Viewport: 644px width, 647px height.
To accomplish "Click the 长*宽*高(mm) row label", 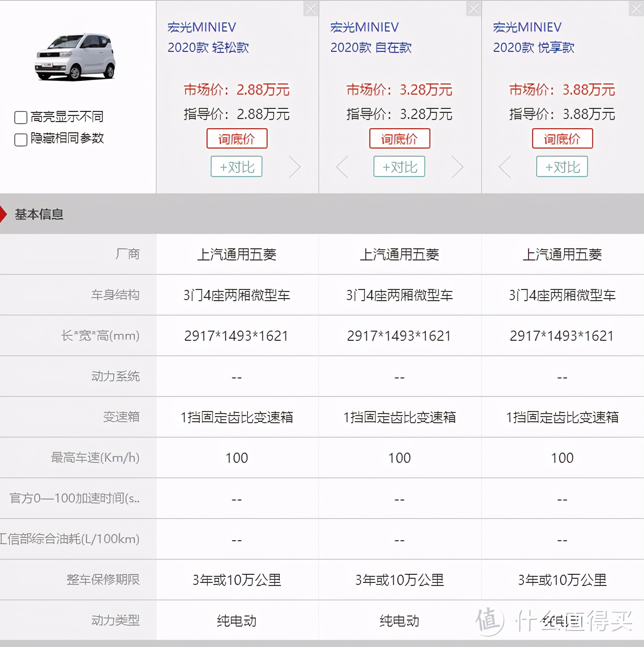I will click(100, 335).
